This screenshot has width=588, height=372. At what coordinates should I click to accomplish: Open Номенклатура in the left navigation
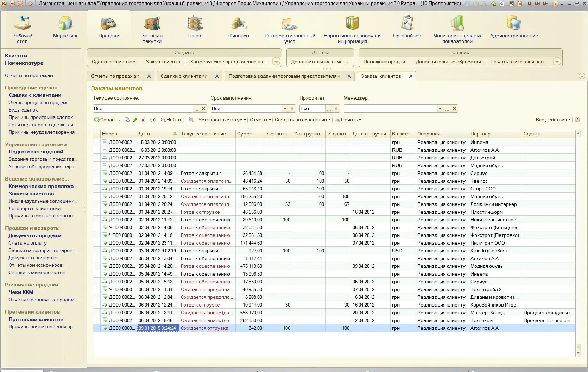tap(24, 63)
